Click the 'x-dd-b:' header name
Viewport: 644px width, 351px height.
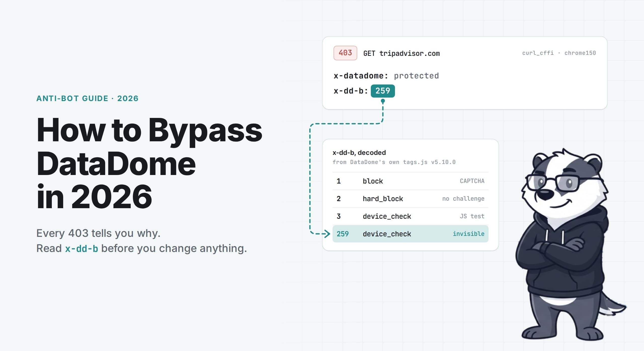tap(351, 91)
